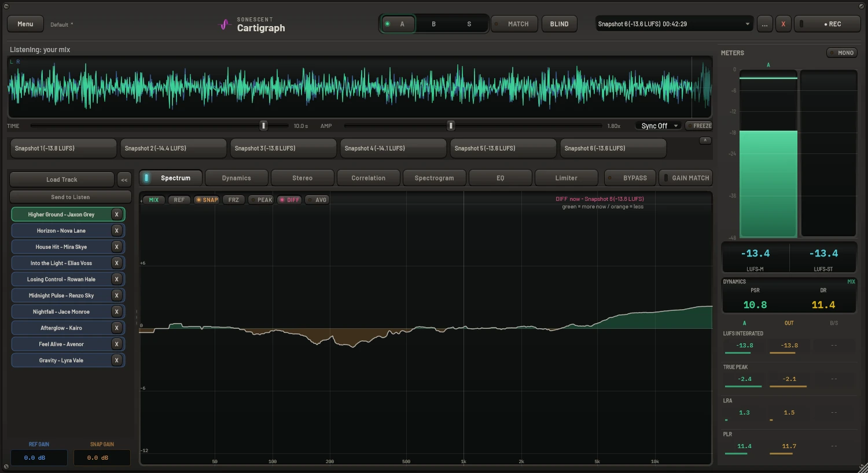Adjust the AMP slider handle

[x=451, y=126]
